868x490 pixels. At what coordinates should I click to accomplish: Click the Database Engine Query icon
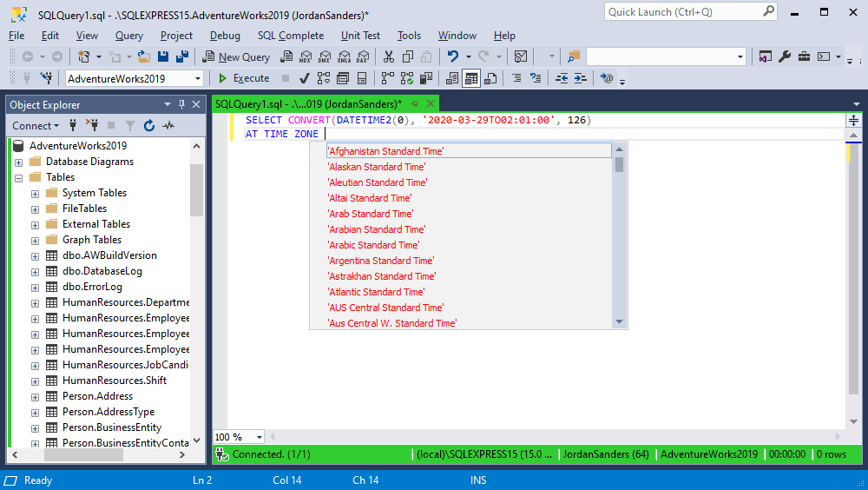pyautogui.click(x=286, y=56)
